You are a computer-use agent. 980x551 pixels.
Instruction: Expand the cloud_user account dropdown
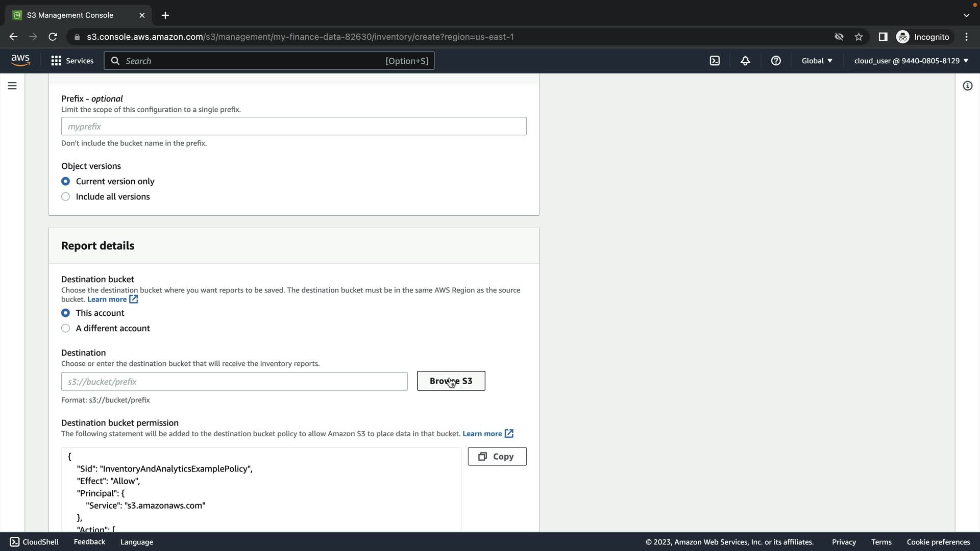coord(911,61)
